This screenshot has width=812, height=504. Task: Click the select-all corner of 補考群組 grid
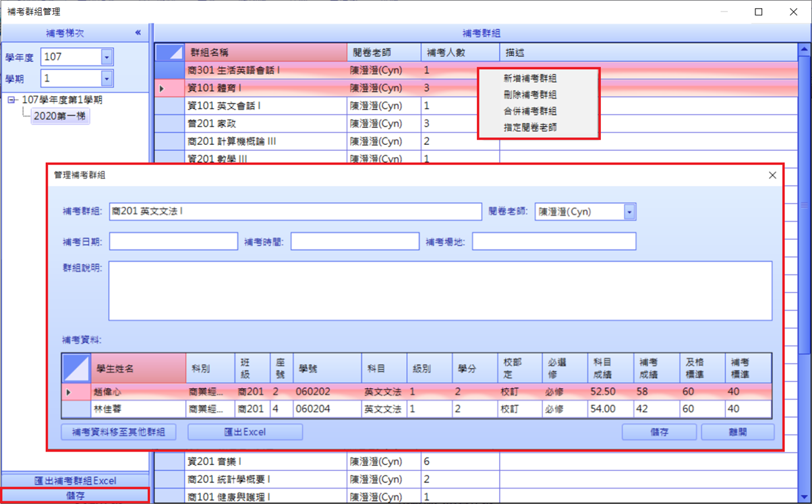[x=169, y=53]
